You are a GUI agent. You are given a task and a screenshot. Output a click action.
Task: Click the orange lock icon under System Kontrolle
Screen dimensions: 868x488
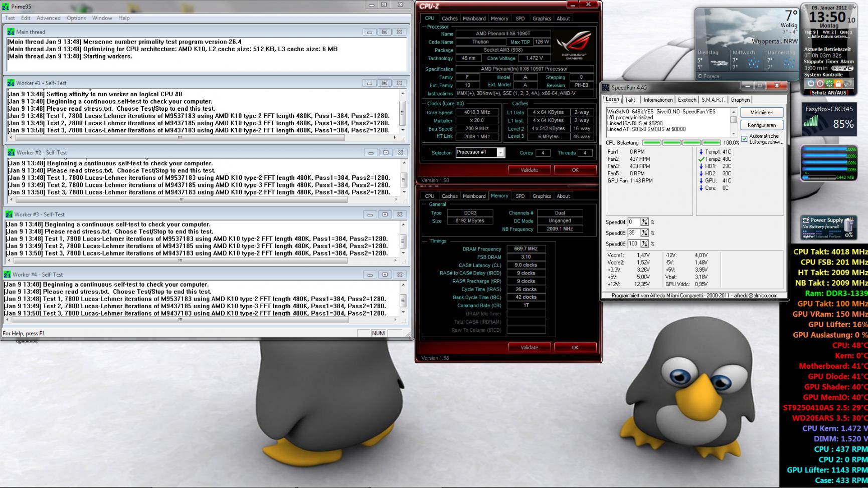pos(838,84)
